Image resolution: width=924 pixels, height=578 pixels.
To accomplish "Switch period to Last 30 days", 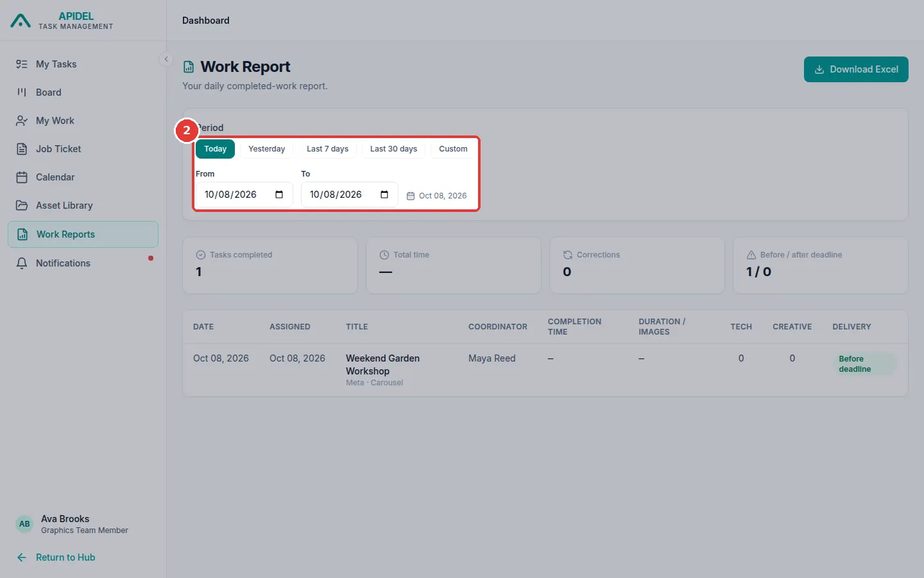I will 393,149.
